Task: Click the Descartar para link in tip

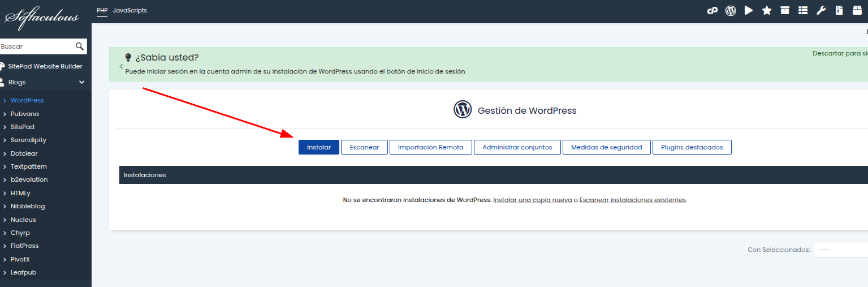Action: click(x=840, y=53)
